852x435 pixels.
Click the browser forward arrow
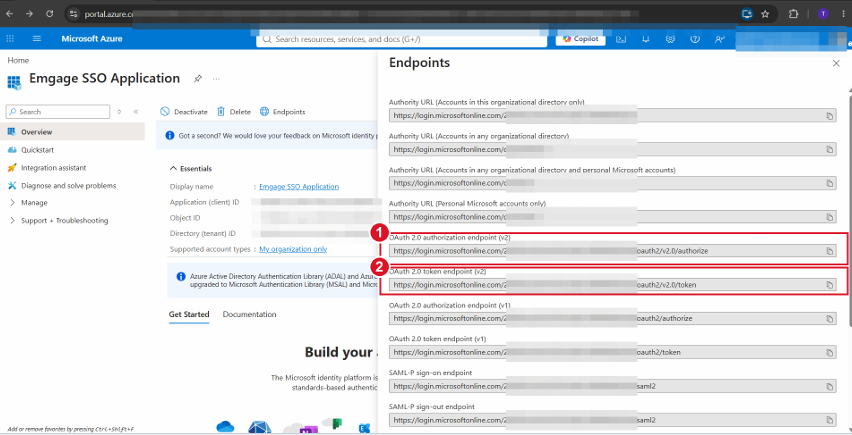[29, 14]
